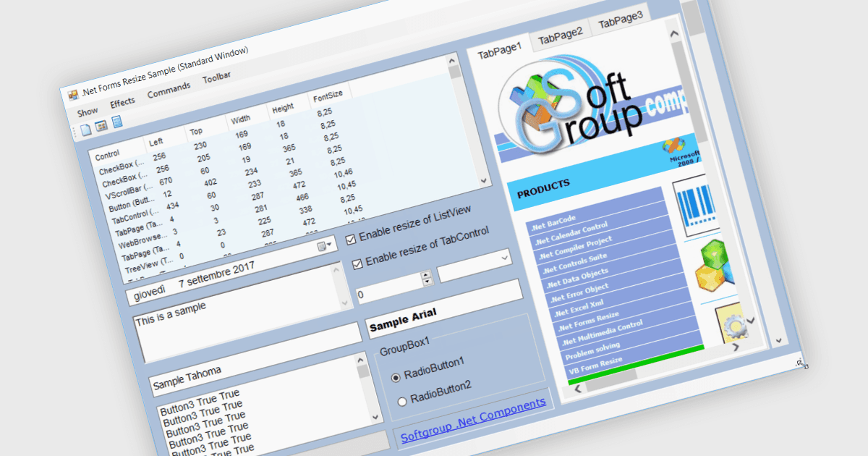This screenshot has height=456, width=868.
Task: Switch to TabPage1
Action: tap(498, 49)
